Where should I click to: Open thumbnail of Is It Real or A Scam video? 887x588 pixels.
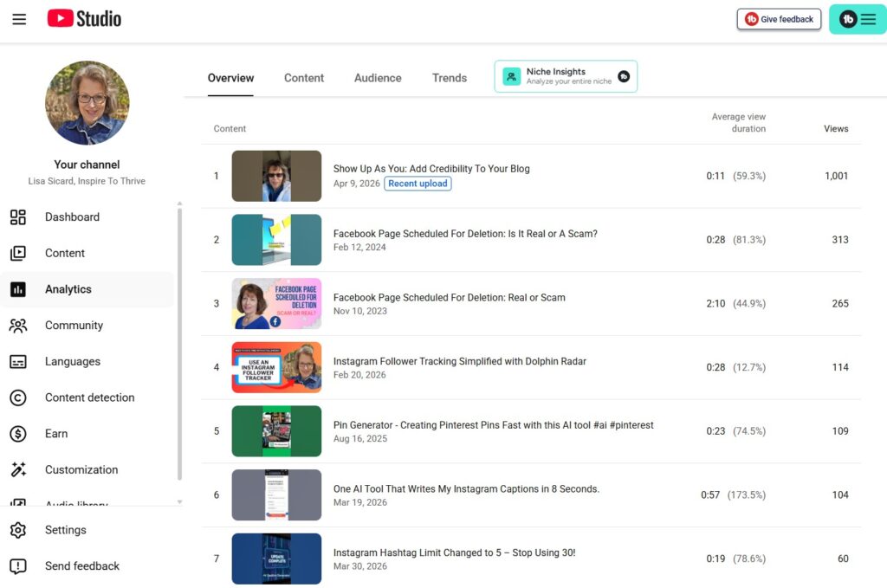coord(276,240)
